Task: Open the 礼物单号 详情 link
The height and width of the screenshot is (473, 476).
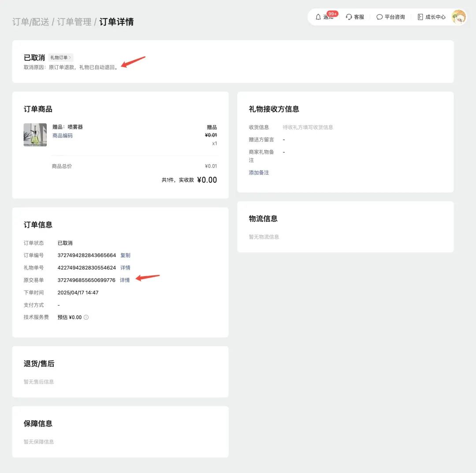Action: [125, 267]
